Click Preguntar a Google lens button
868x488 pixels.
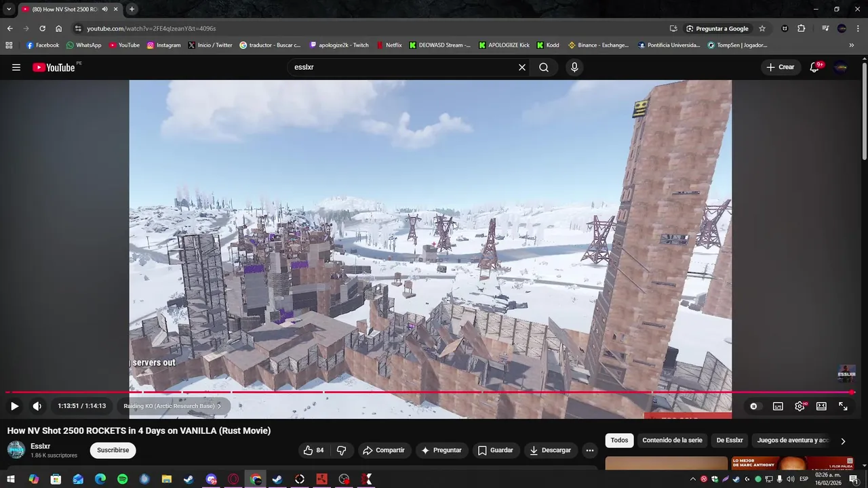717,28
